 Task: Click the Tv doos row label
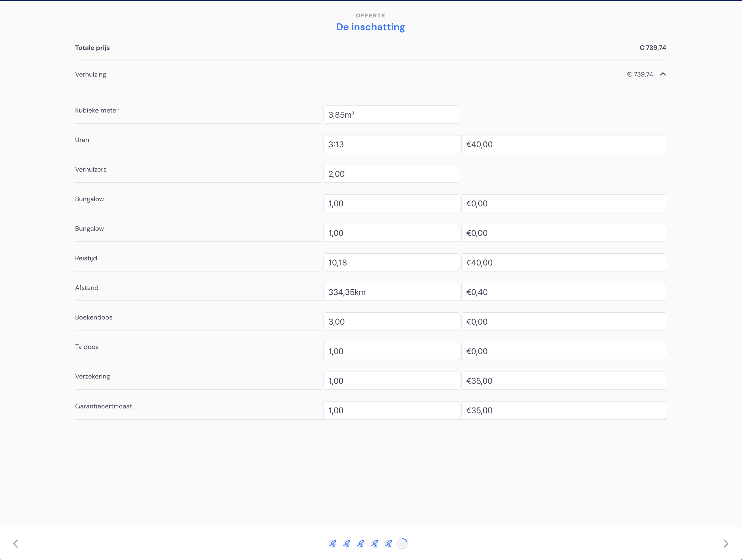87,347
